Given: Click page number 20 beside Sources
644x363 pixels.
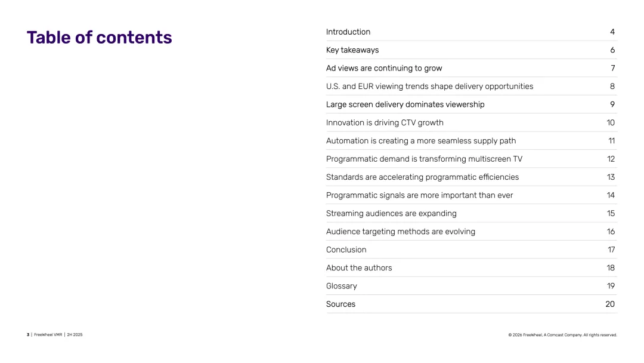Looking at the screenshot, I should pyautogui.click(x=610, y=304).
